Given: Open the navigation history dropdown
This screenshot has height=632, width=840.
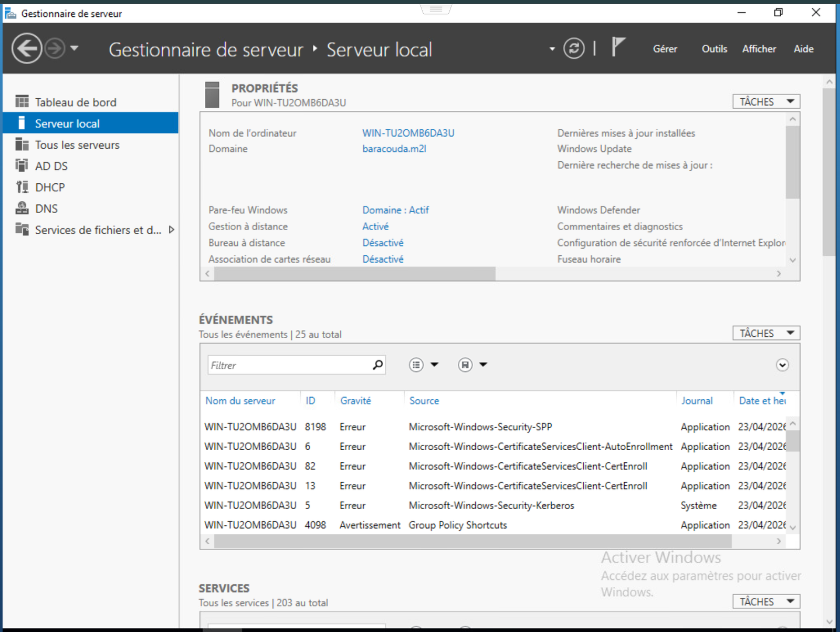Looking at the screenshot, I should click(x=75, y=48).
